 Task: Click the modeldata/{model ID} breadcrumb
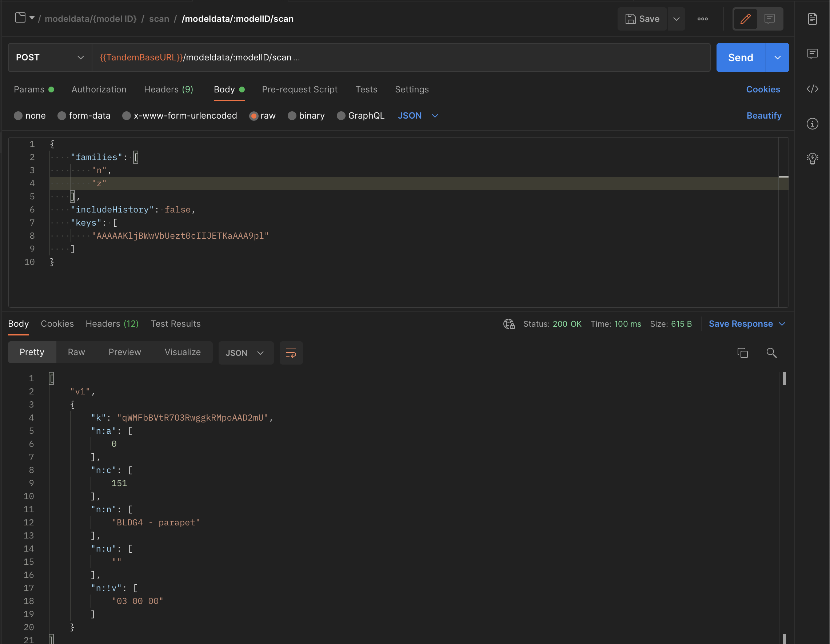point(91,19)
